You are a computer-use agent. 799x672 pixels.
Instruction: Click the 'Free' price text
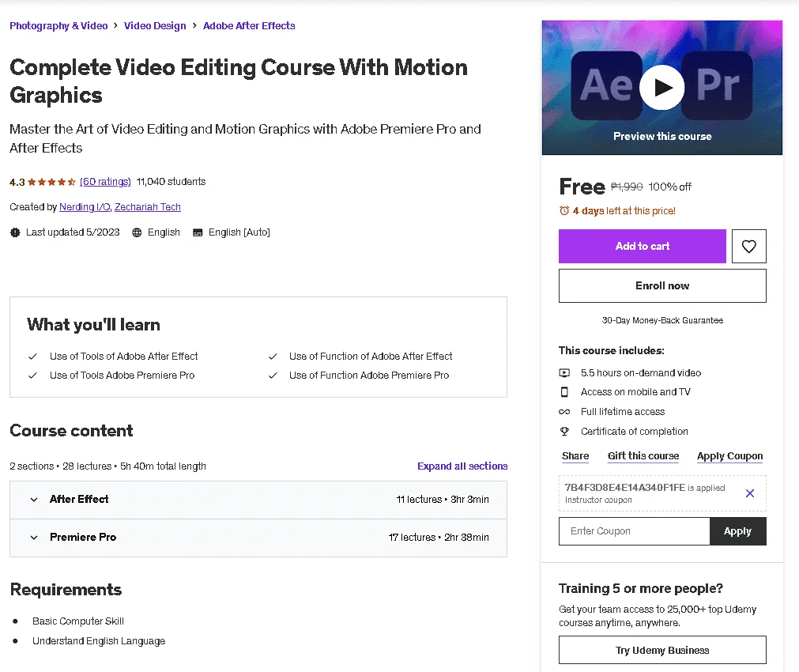[x=582, y=187]
